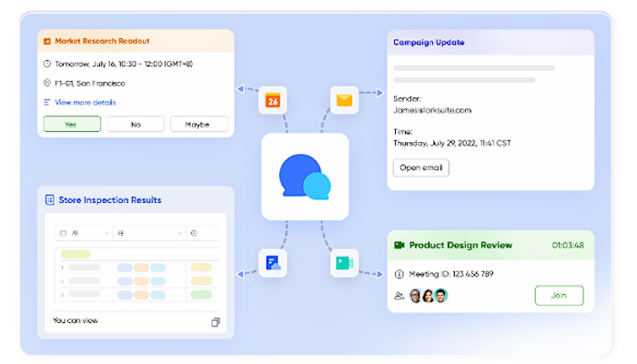Respond Maybe to Market Research Readout
This screenshot has width=637, height=364.
click(x=199, y=124)
